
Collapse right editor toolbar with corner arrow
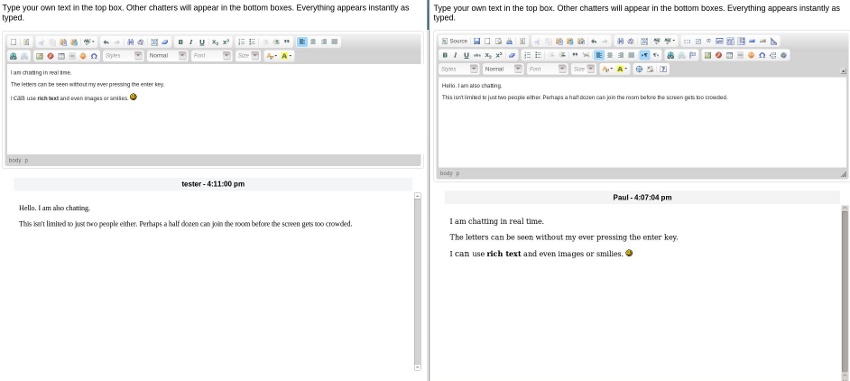click(843, 71)
